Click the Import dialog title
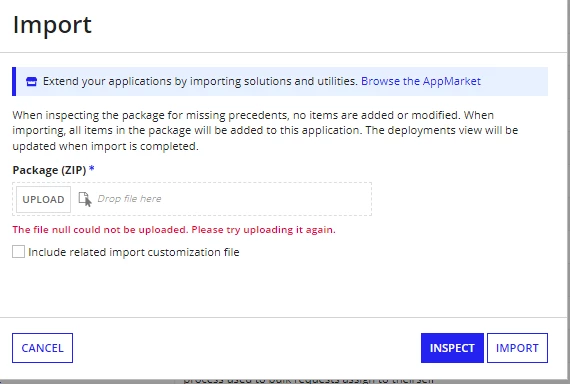570x384 pixels. pyautogui.click(x=52, y=25)
